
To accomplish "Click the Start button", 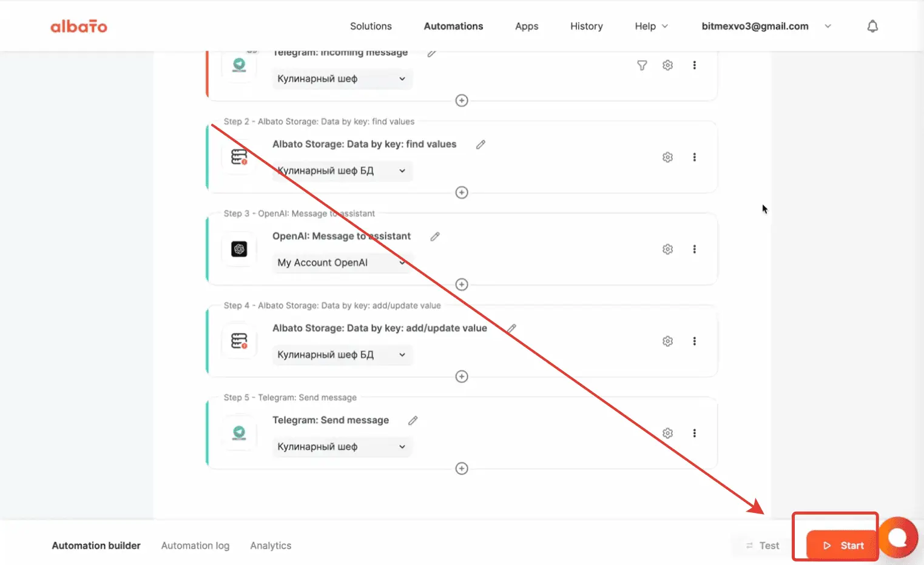I will click(843, 546).
